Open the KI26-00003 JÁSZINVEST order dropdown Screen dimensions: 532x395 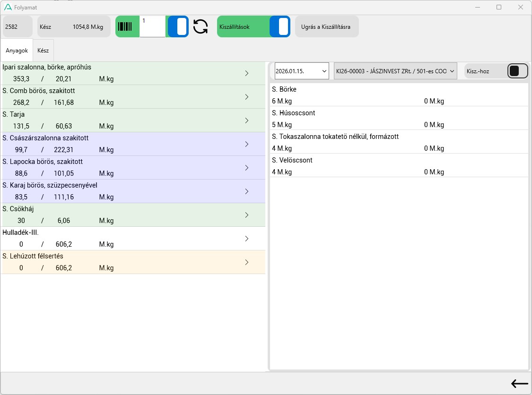[x=395, y=71]
